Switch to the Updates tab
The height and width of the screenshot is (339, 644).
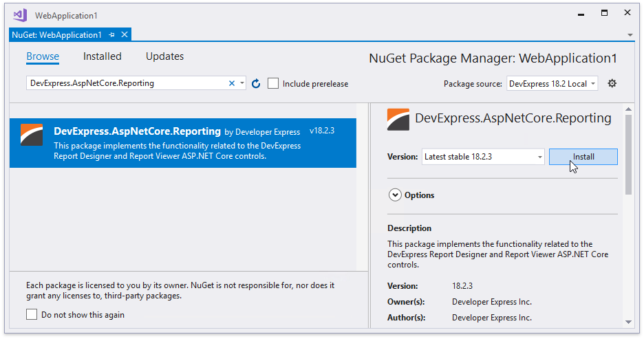pyautogui.click(x=164, y=56)
